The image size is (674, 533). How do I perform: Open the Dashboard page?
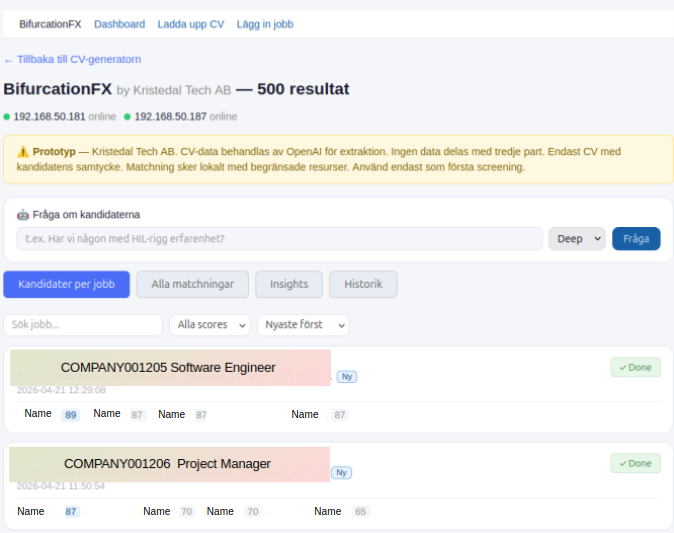click(119, 24)
